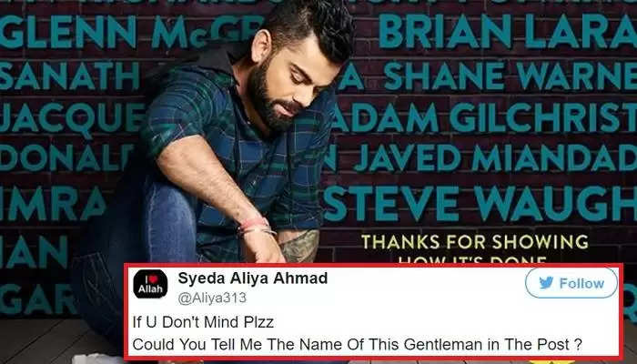Screen dimensions: 637x364
Task: Click the tattoo on the man's forearm
Action: pos(301,247)
